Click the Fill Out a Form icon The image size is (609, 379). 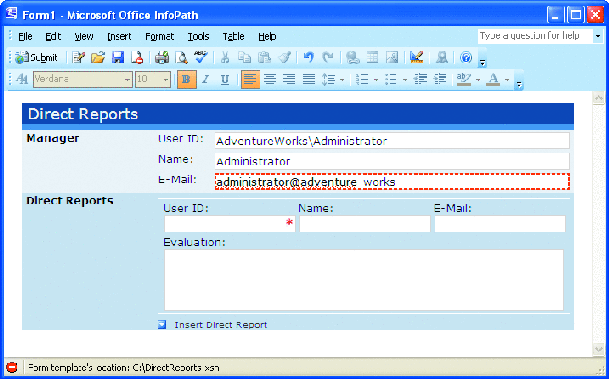[78, 58]
